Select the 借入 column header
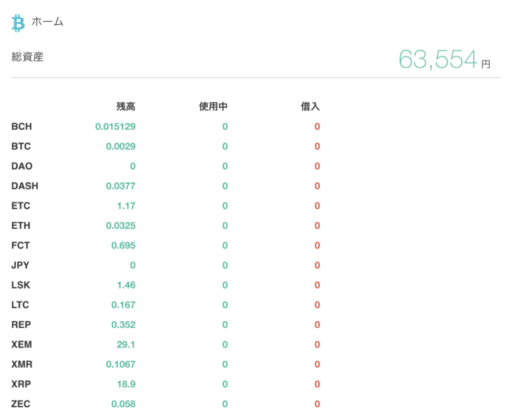This screenshot has width=514, height=420. point(310,107)
